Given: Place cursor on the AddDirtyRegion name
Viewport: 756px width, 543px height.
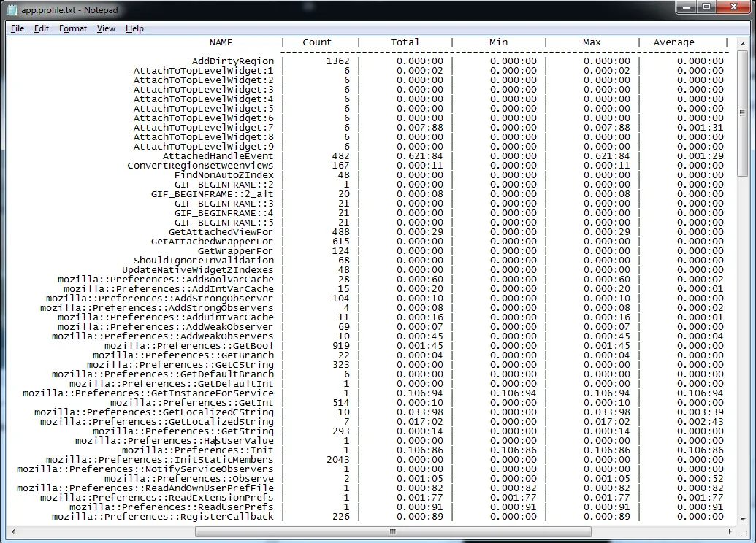Looking at the screenshot, I should (233, 61).
